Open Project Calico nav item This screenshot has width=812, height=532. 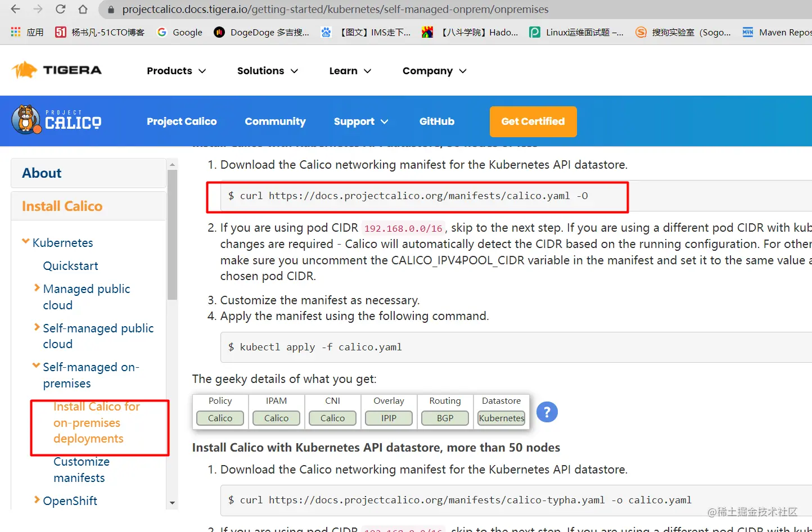[182, 121]
